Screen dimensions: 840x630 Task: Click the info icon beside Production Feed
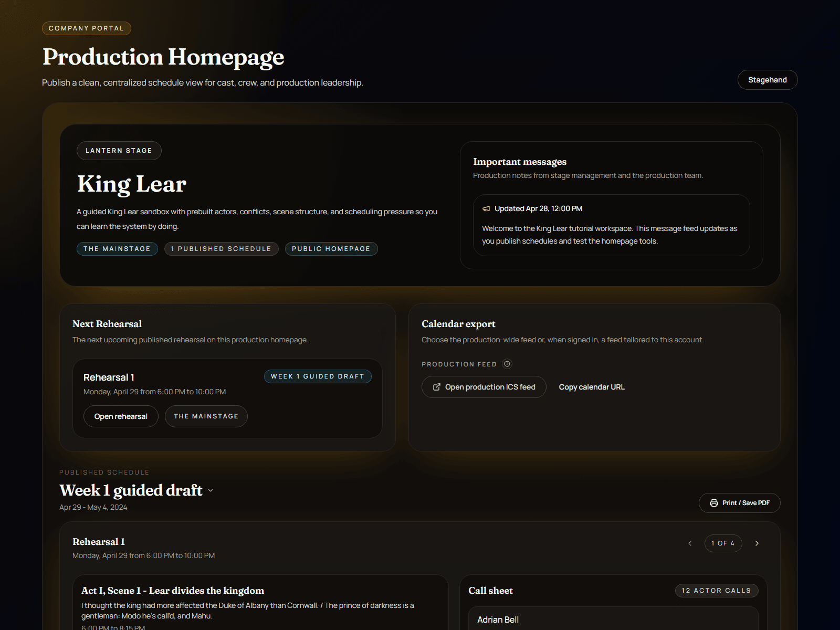507,364
